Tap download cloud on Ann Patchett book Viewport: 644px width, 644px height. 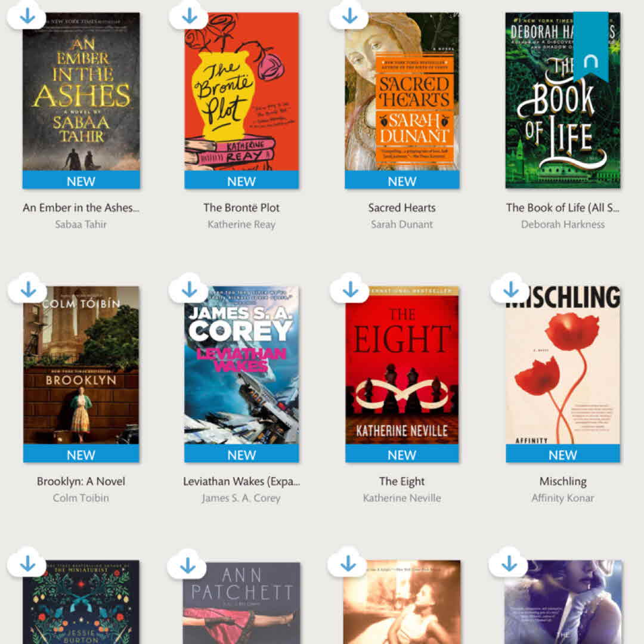[187, 564]
